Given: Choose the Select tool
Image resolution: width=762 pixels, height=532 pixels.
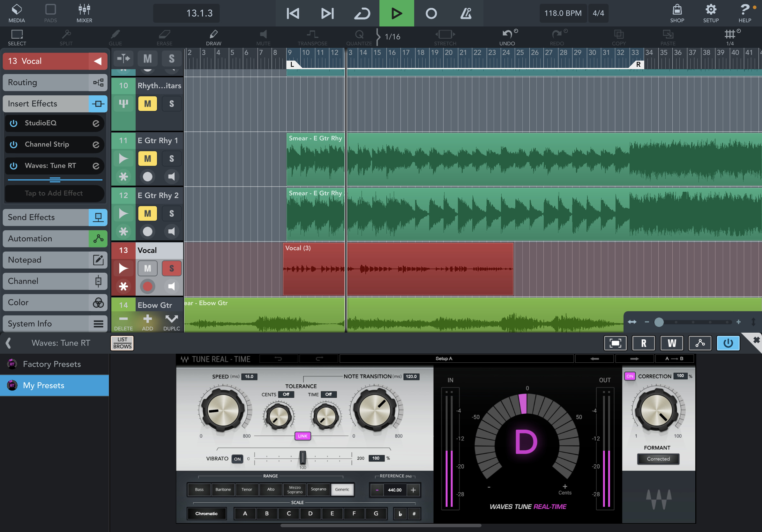Looking at the screenshot, I should pos(17,37).
